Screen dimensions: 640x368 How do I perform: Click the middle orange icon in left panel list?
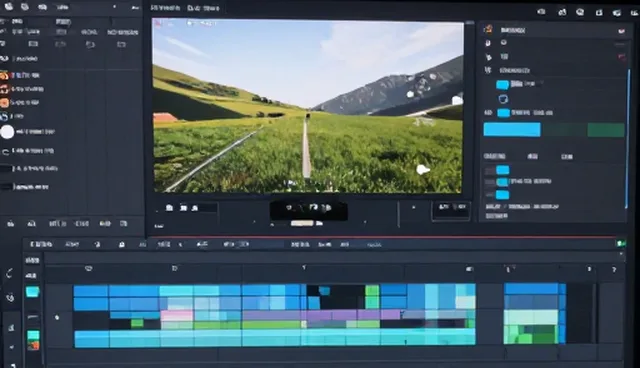(4, 89)
